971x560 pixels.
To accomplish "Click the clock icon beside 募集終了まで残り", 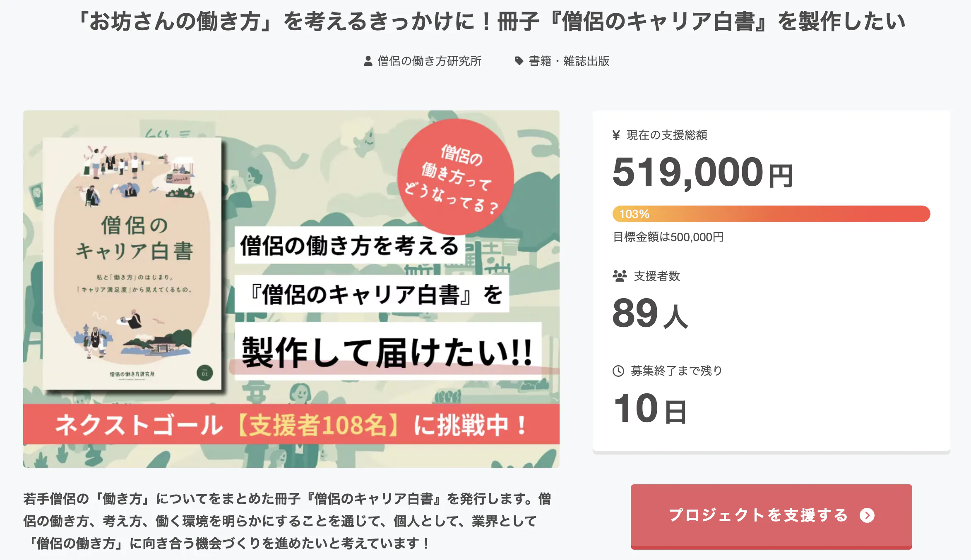I will 618,371.
